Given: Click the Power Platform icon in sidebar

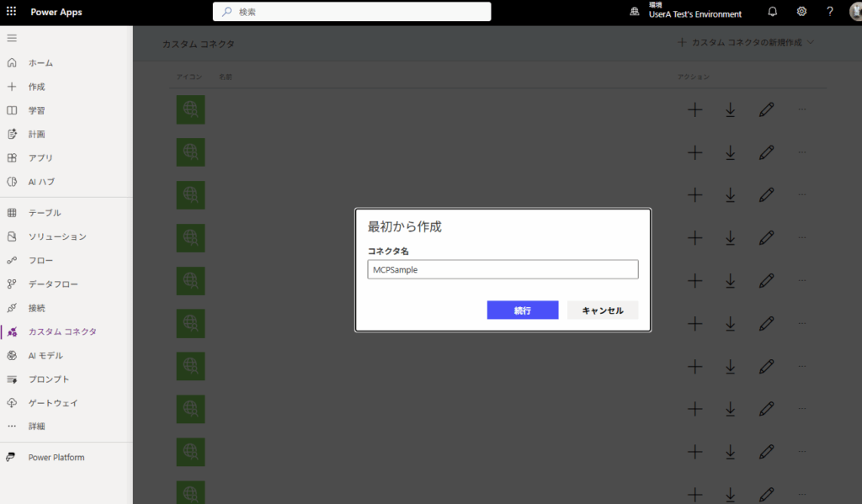Looking at the screenshot, I should (11, 457).
